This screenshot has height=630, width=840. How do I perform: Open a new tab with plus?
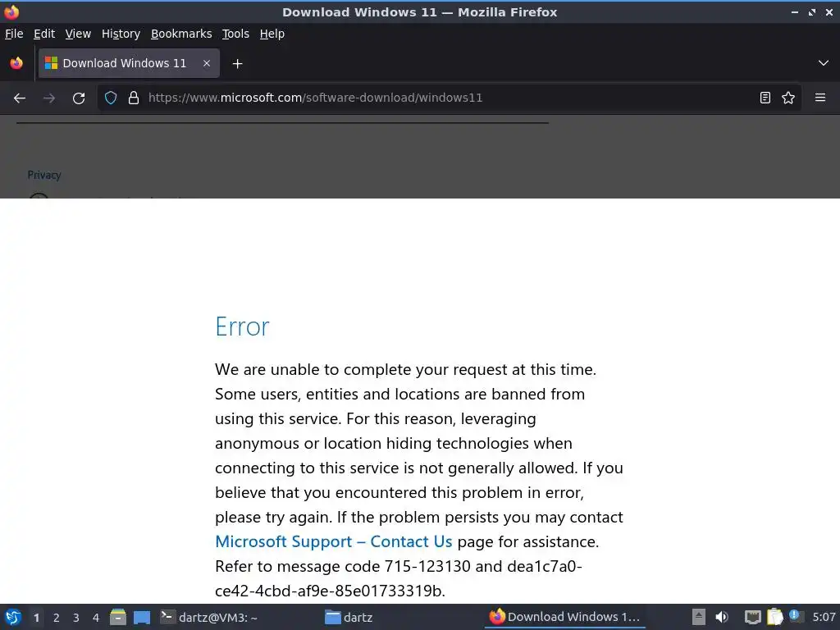click(x=237, y=64)
